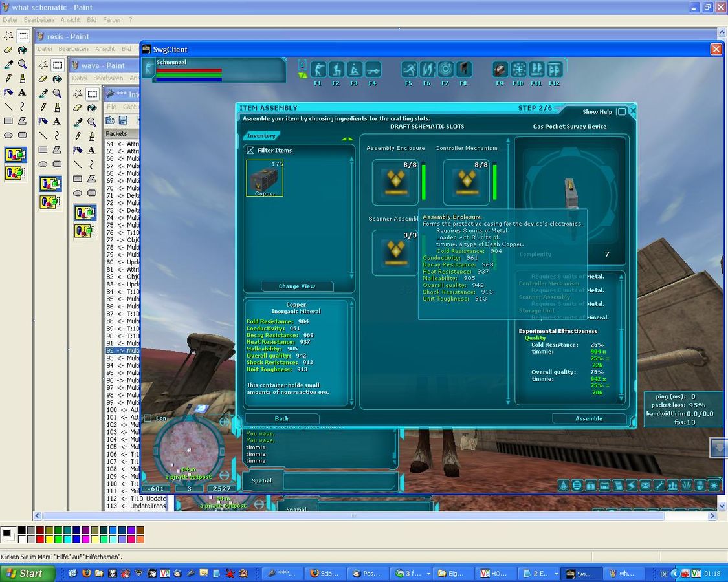Expand the green arrows beside Inventory tab
This screenshot has width=728, height=582.
(x=347, y=138)
